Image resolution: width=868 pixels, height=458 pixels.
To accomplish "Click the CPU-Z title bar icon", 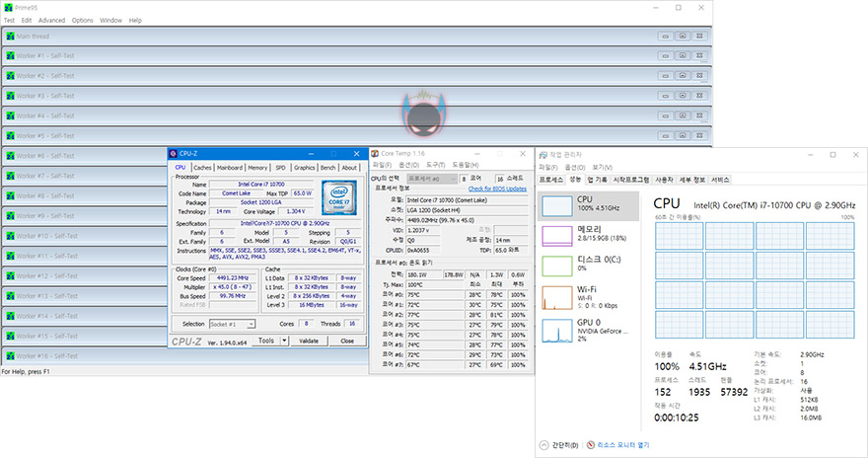I will (x=174, y=153).
